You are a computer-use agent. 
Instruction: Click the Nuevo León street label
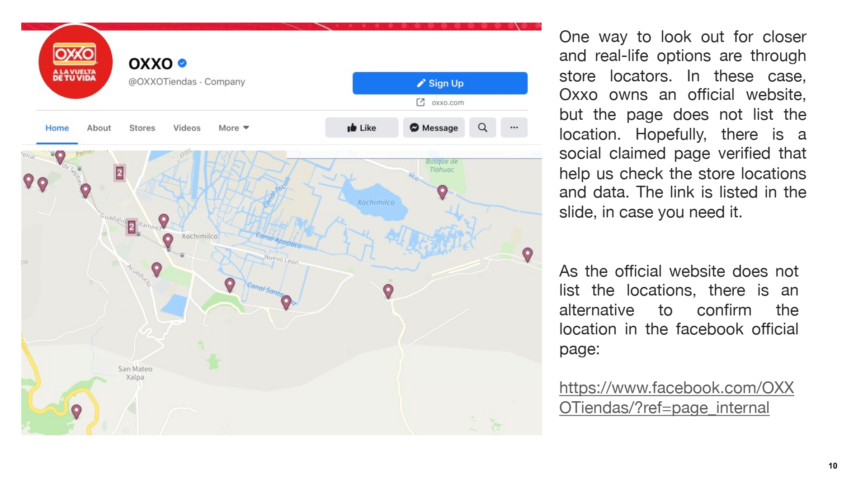281,259
